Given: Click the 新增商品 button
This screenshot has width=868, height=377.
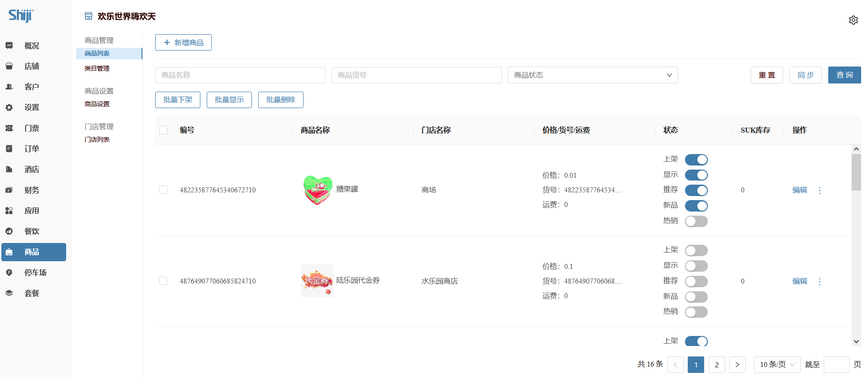Looking at the screenshot, I should point(183,42).
